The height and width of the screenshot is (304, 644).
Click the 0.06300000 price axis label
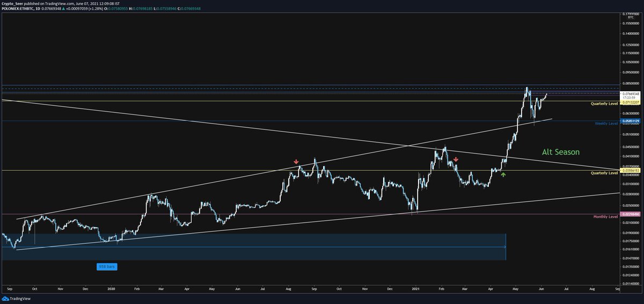tap(631, 114)
